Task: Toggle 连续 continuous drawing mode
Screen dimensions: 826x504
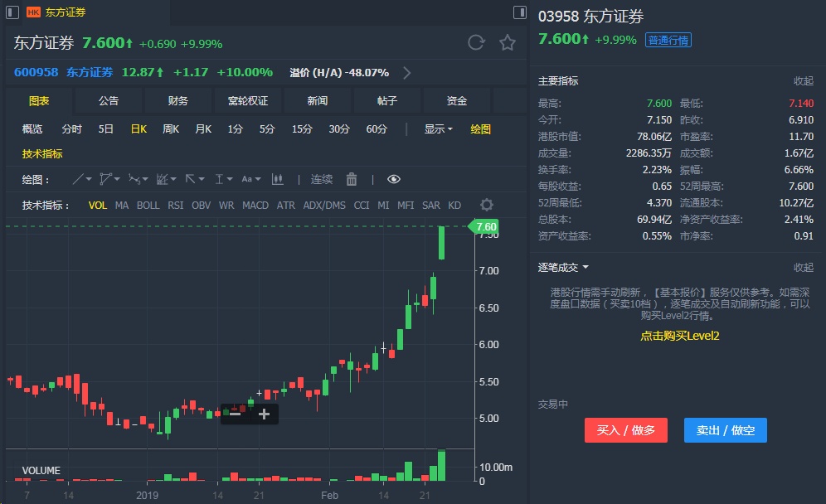Action: pos(321,180)
